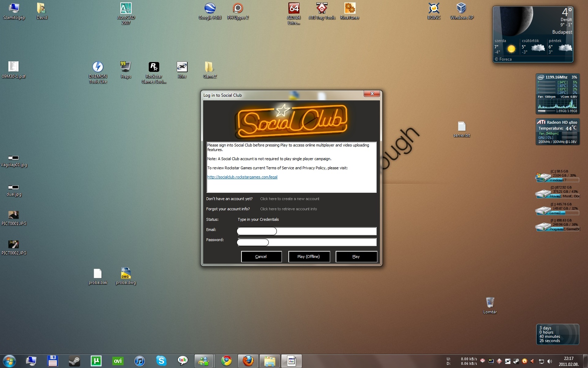Open iTunes from the taskbar
The height and width of the screenshot is (368, 588).
[x=139, y=361]
